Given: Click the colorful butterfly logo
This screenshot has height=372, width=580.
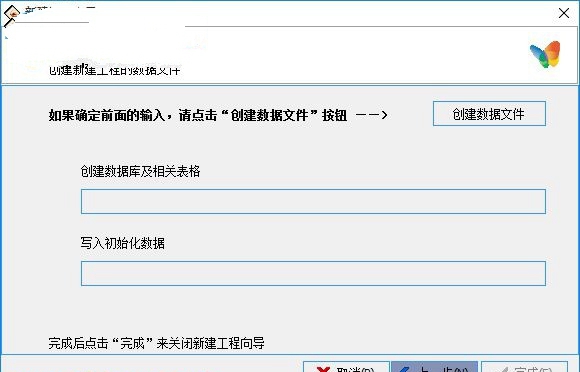Looking at the screenshot, I should [545, 54].
